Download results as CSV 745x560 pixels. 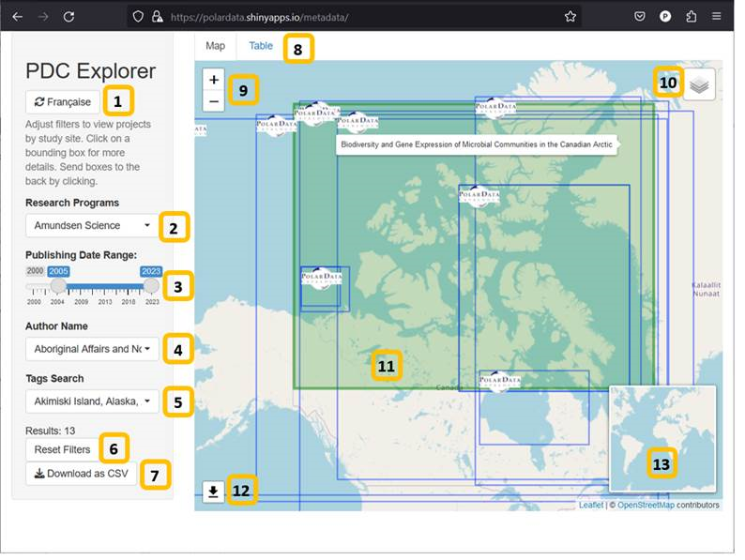click(x=81, y=474)
